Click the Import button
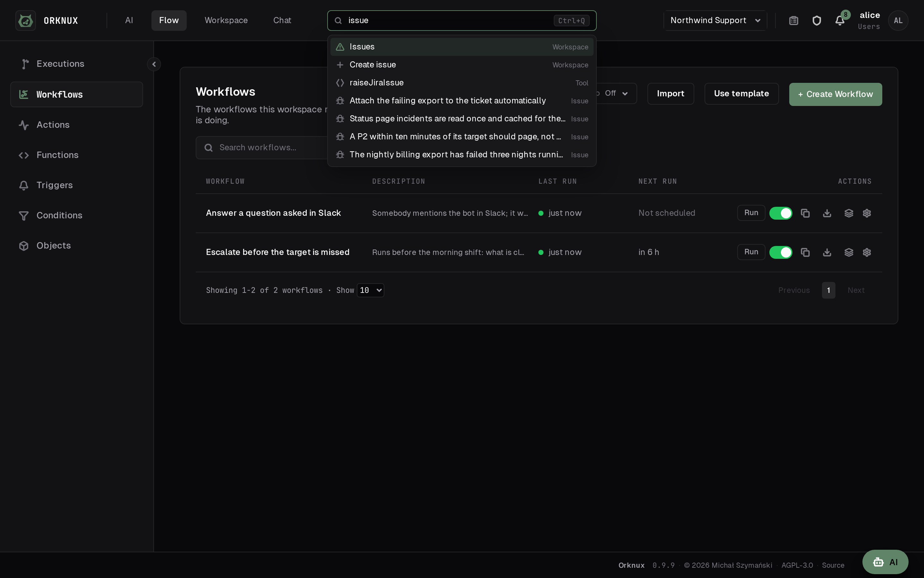This screenshot has width=924, height=578. coord(671,94)
